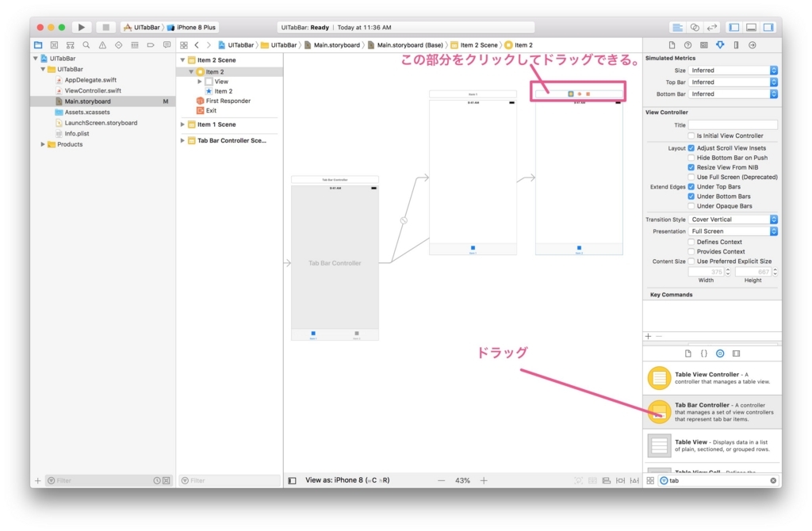The height and width of the screenshot is (531, 812).
Task: Go back in editor history
Action: coord(197,45)
